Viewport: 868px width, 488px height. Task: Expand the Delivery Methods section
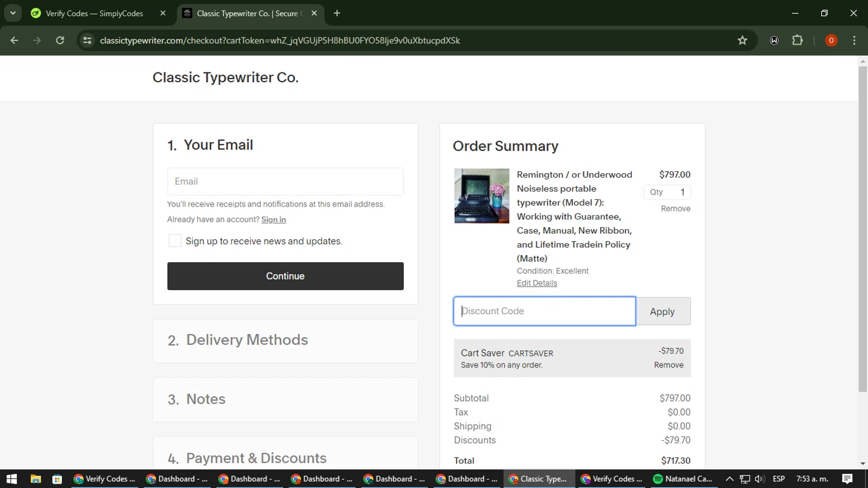click(x=285, y=340)
